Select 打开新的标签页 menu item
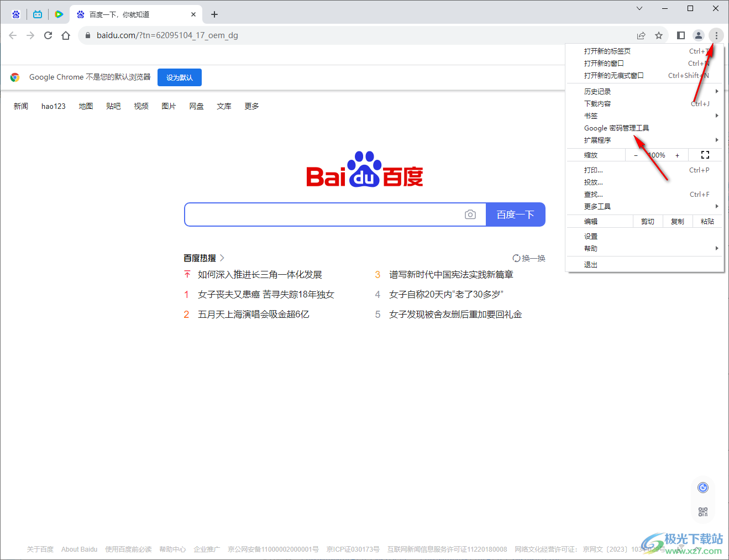 click(x=645, y=51)
